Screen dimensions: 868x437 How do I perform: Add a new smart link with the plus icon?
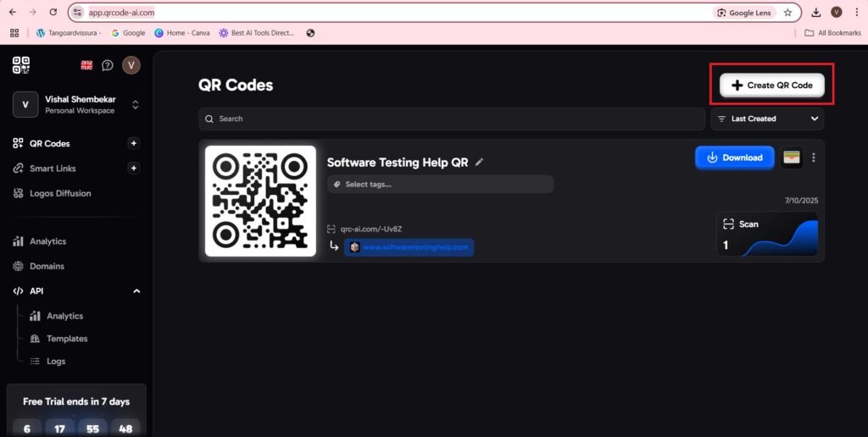pyautogui.click(x=133, y=169)
